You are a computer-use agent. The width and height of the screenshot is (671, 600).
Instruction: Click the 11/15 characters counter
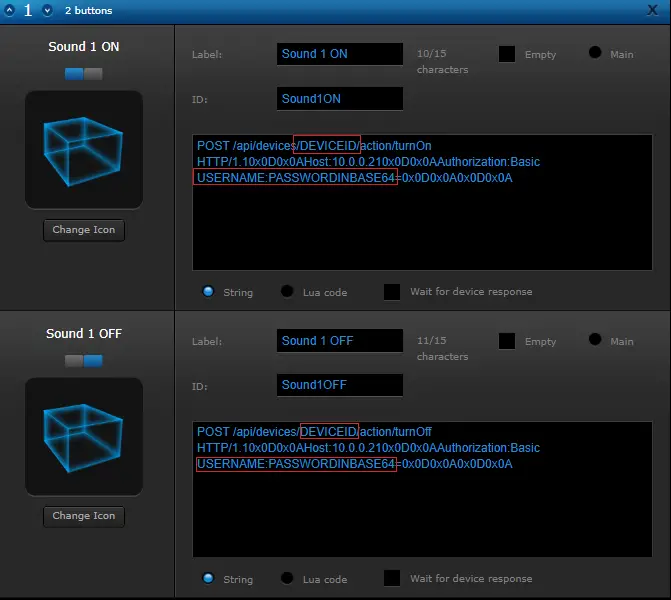pyautogui.click(x=442, y=348)
